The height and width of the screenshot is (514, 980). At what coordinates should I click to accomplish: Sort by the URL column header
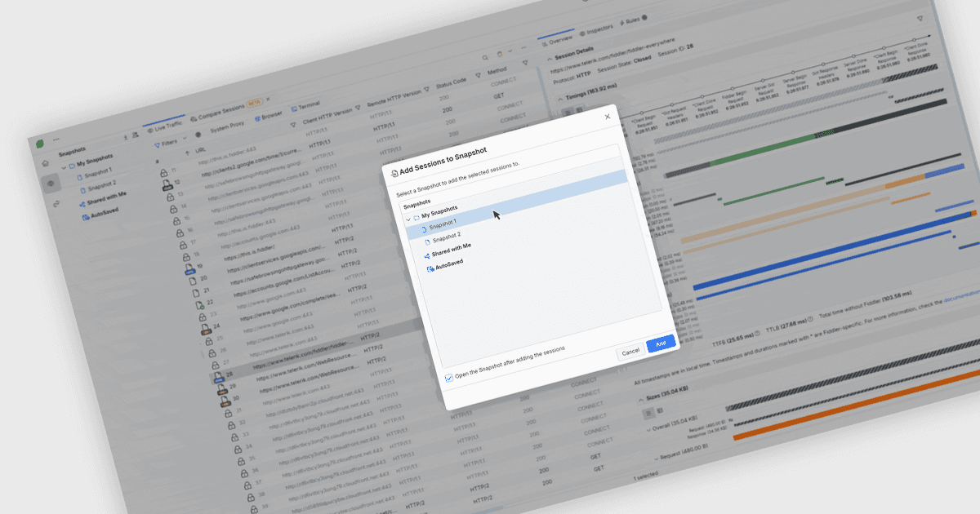[x=201, y=149]
